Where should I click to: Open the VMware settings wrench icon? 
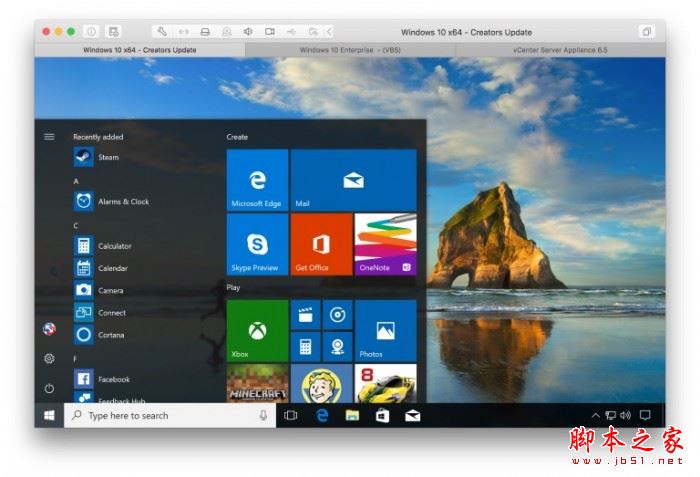162,31
